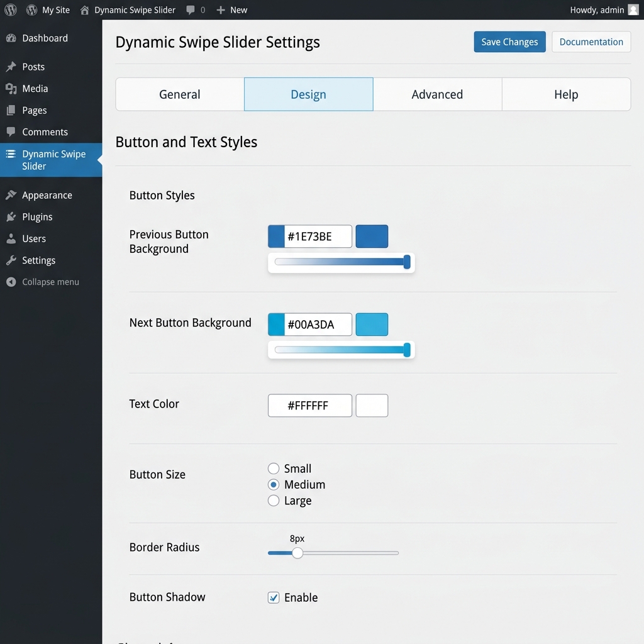644x644 pixels.
Task: Click the comment count 0 in admin bar
Action: coord(203,10)
